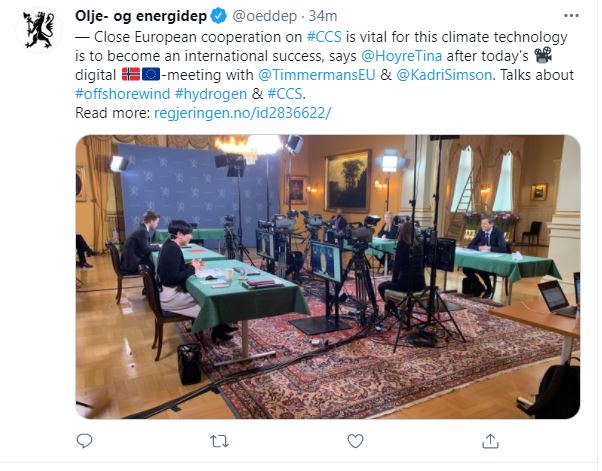Open the 34m timestamp link
The height and width of the screenshot is (471, 602).
coord(323,16)
